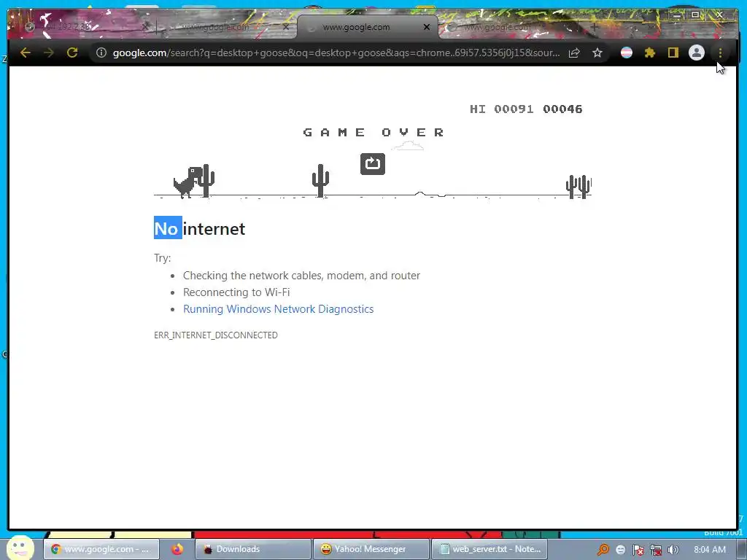747x560 pixels.
Task: Click the No internet heading
Action: pyautogui.click(x=199, y=229)
